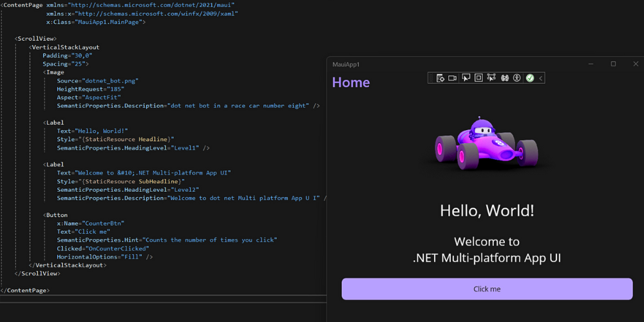Click HorizontalOptions="Fill" line

point(105,257)
